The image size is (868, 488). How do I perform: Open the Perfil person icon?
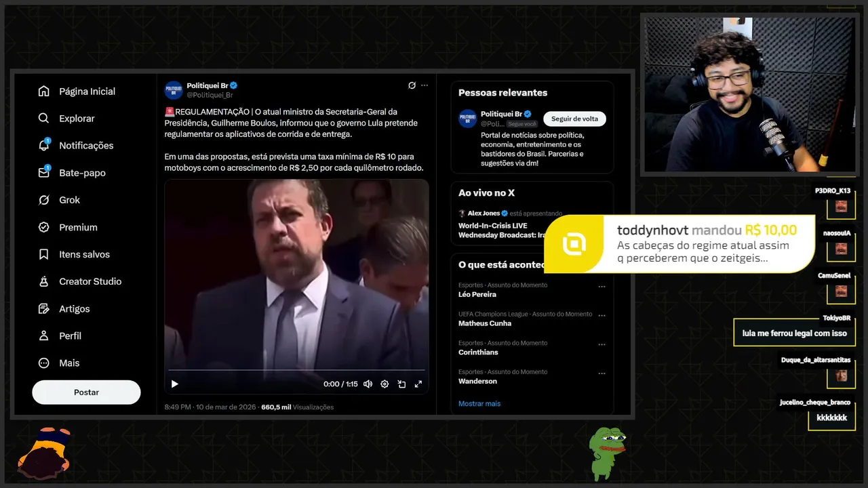[x=44, y=335]
